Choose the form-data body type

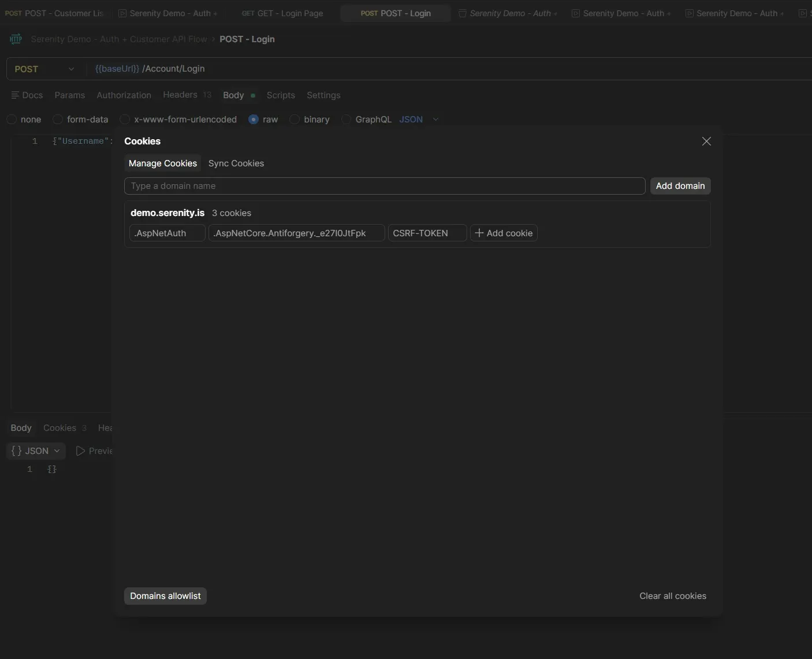coord(58,120)
